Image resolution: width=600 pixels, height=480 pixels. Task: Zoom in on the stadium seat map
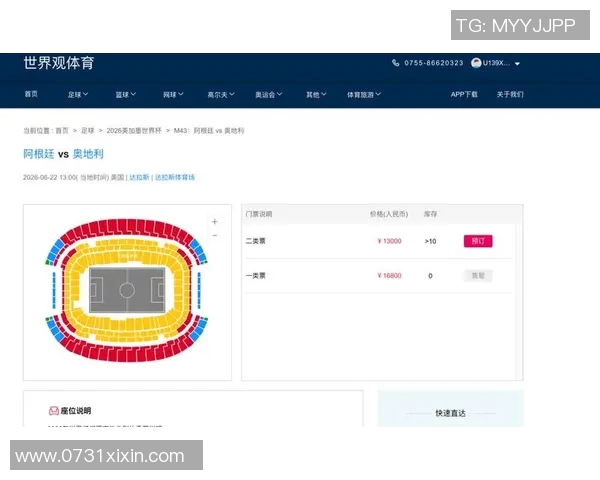coord(214,221)
